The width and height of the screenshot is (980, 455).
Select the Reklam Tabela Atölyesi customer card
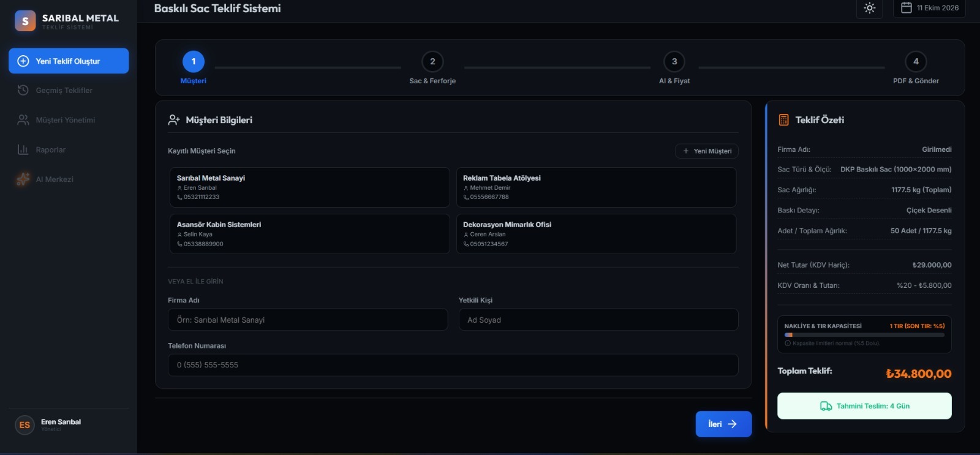596,187
